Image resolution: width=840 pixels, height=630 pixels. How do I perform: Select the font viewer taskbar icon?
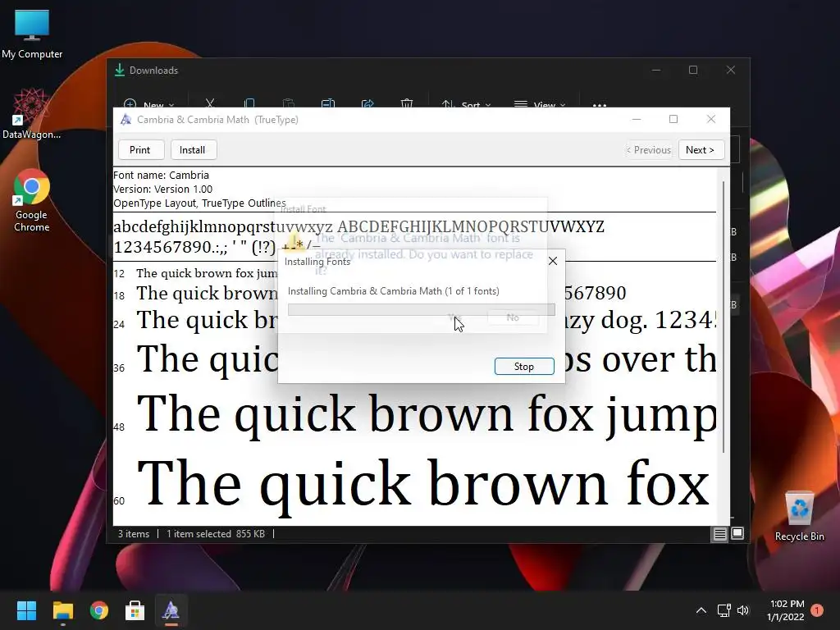click(171, 610)
